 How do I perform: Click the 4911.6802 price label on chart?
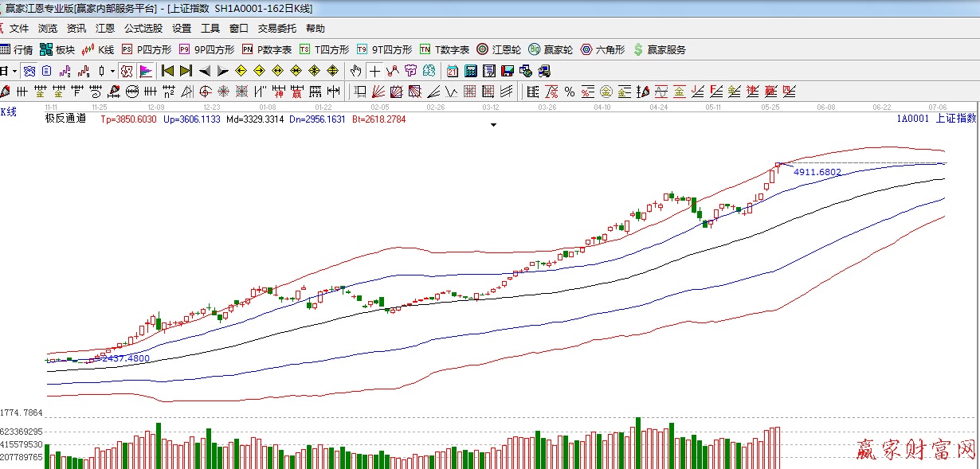pos(817,171)
